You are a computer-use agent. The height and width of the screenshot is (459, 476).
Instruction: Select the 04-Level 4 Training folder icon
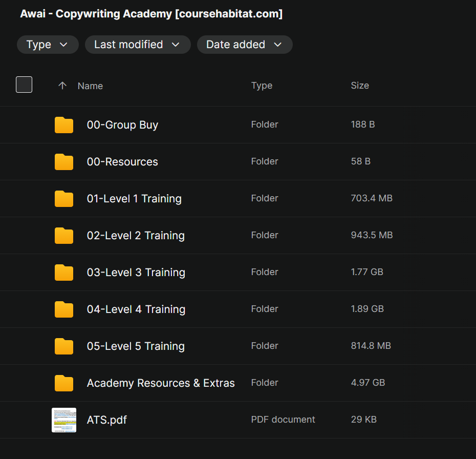coord(64,309)
